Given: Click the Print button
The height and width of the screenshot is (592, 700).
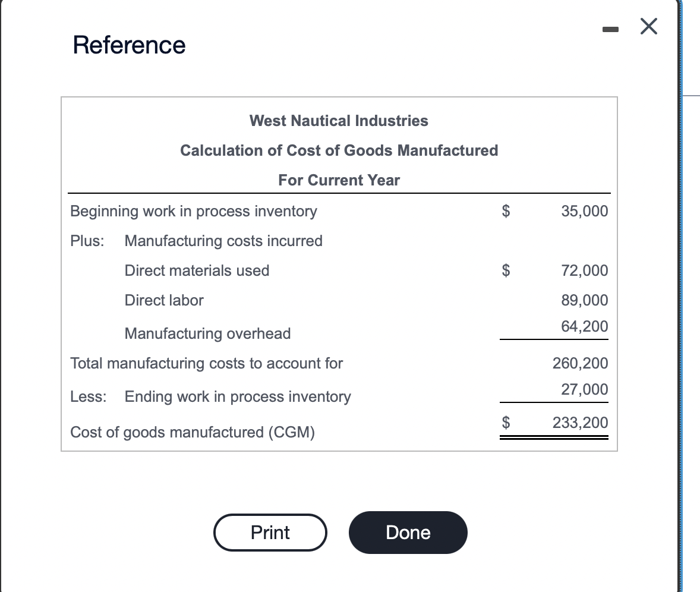Looking at the screenshot, I should (x=270, y=533).
